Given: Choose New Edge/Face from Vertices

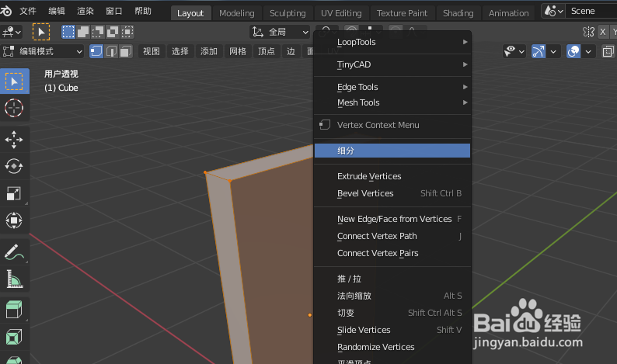Looking at the screenshot, I should (392, 219).
